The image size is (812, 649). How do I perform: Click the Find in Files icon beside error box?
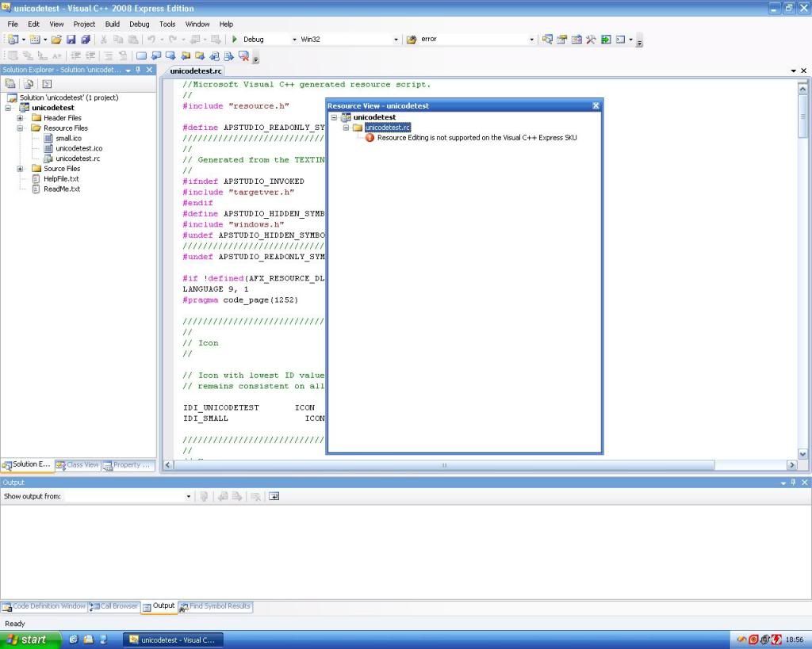coord(412,40)
